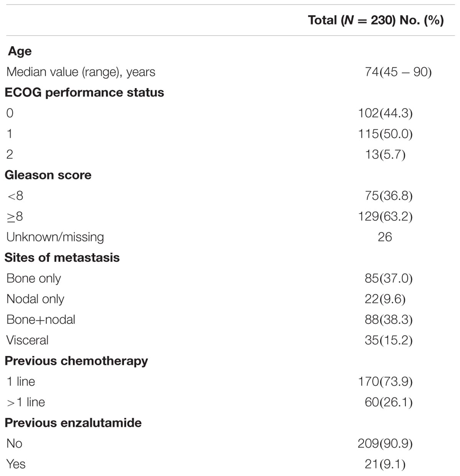
Task: Select the 209(90.9) value
Action: pyautogui.click(x=385, y=443)
